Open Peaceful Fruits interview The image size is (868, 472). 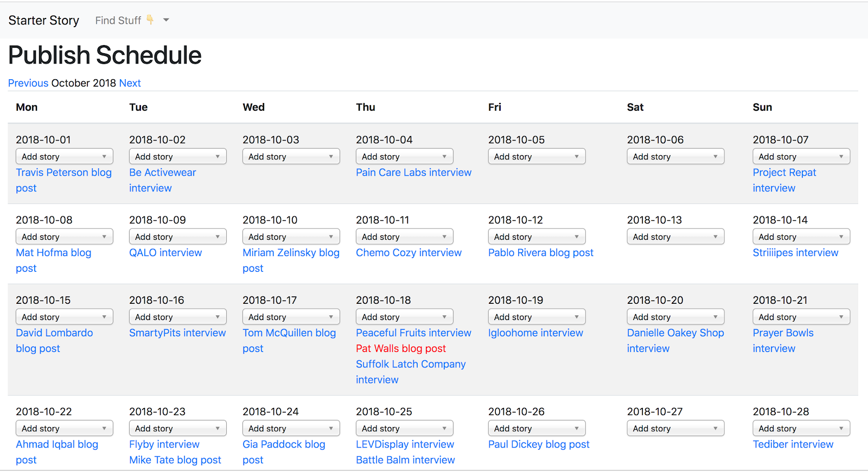(413, 333)
